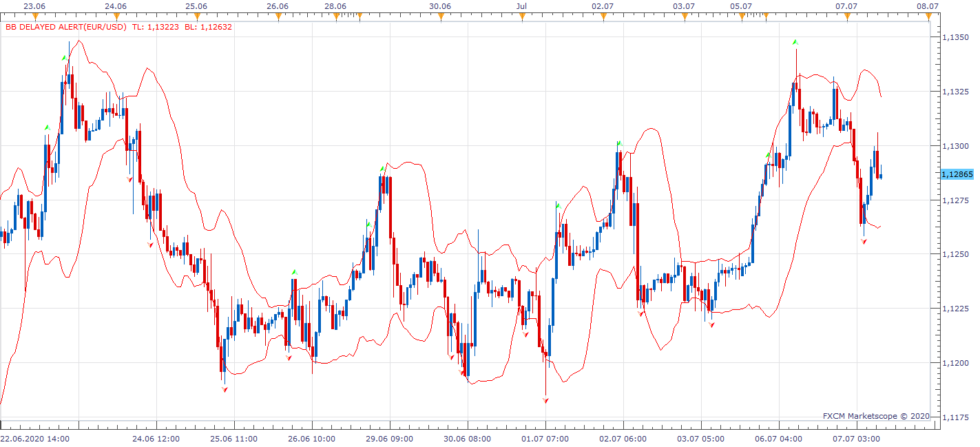This screenshot has height=447, width=980.
Task: Click the BB DELAYED ALERT(EUR/USD) indicator label
Action: pos(65,27)
